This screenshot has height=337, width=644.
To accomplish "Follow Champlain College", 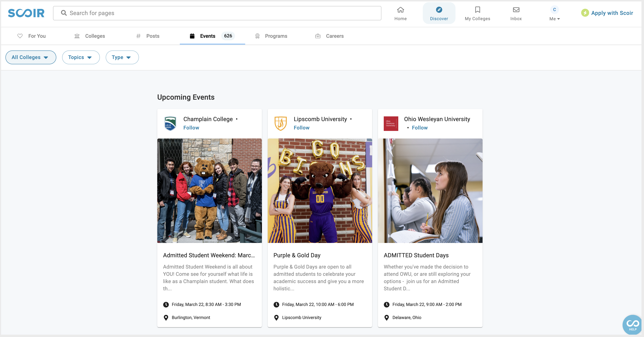I will tap(191, 128).
